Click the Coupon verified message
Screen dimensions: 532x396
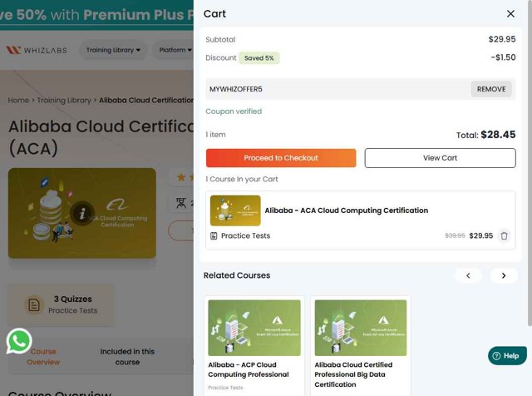pyautogui.click(x=234, y=111)
